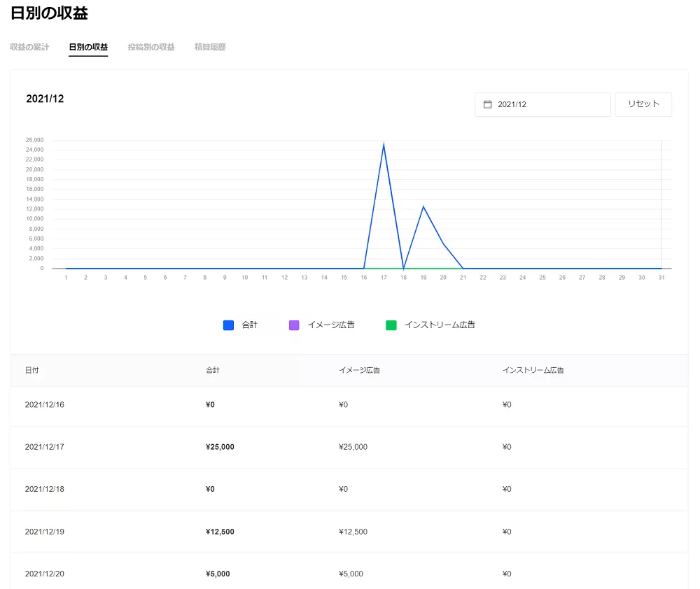Click the calendar icon in date field

pyautogui.click(x=488, y=104)
